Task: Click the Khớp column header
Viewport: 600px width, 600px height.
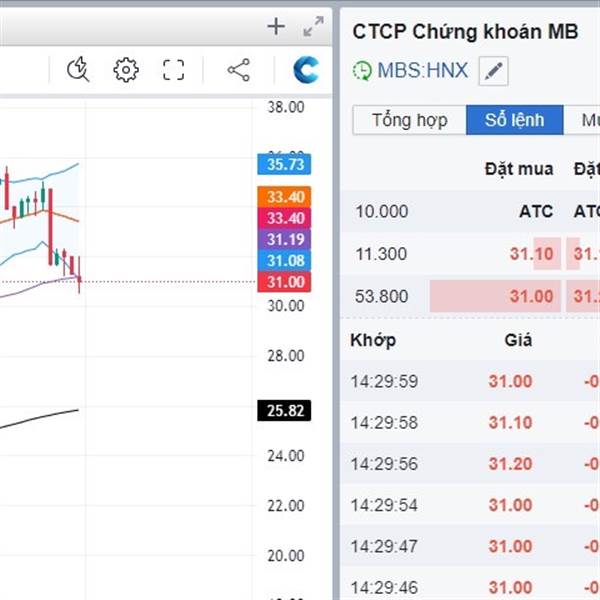Action: [373, 340]
